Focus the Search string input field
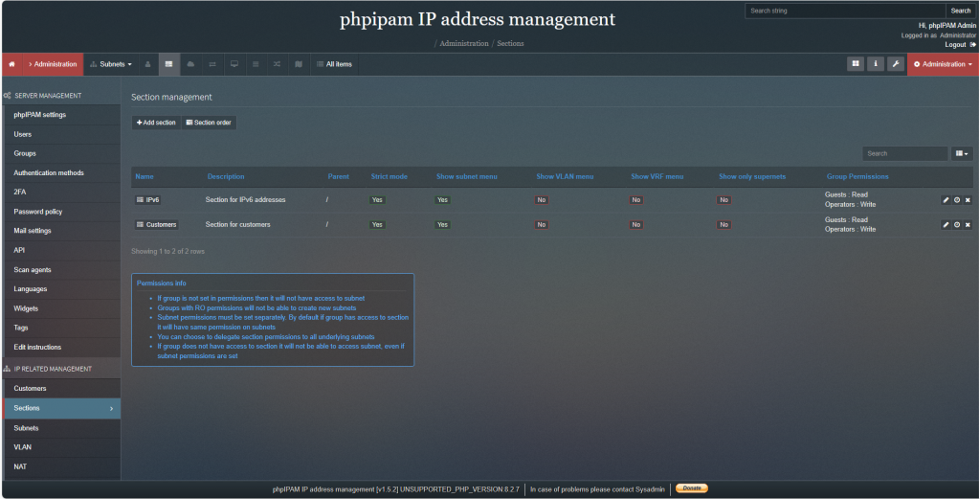The image size is (980, 499). (x=845, y=11)
